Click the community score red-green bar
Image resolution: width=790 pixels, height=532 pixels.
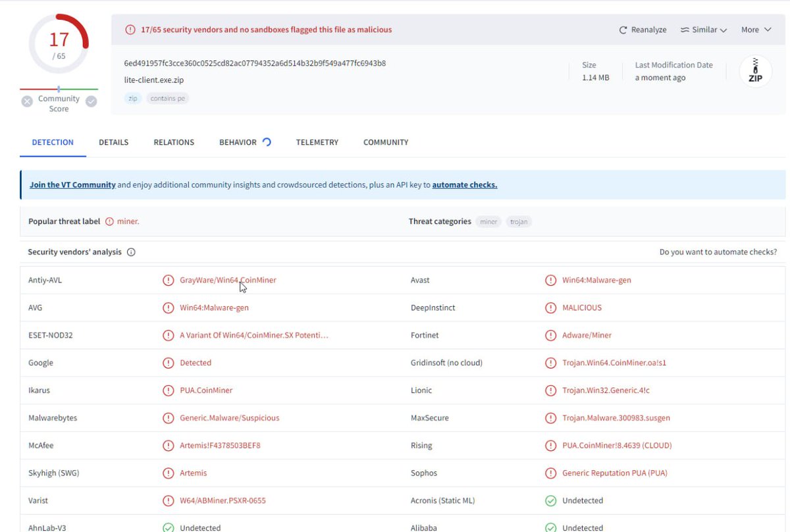click(x=59, y=89)
